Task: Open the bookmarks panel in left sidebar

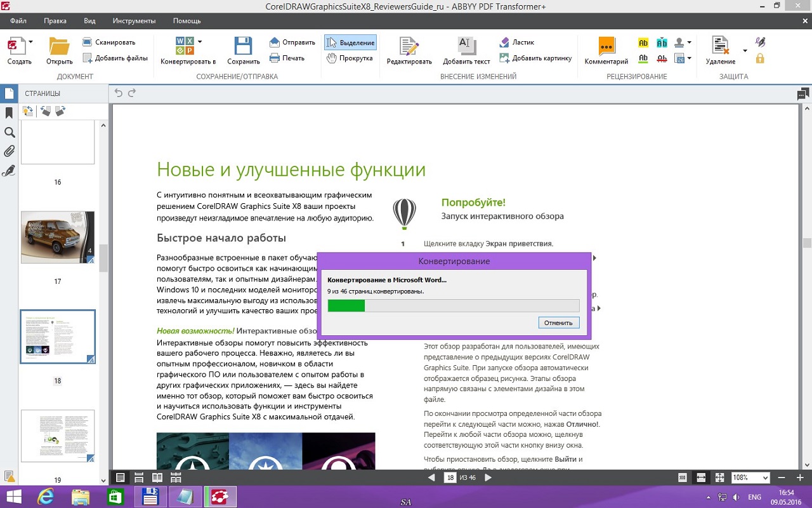Action: pos(9,113)
